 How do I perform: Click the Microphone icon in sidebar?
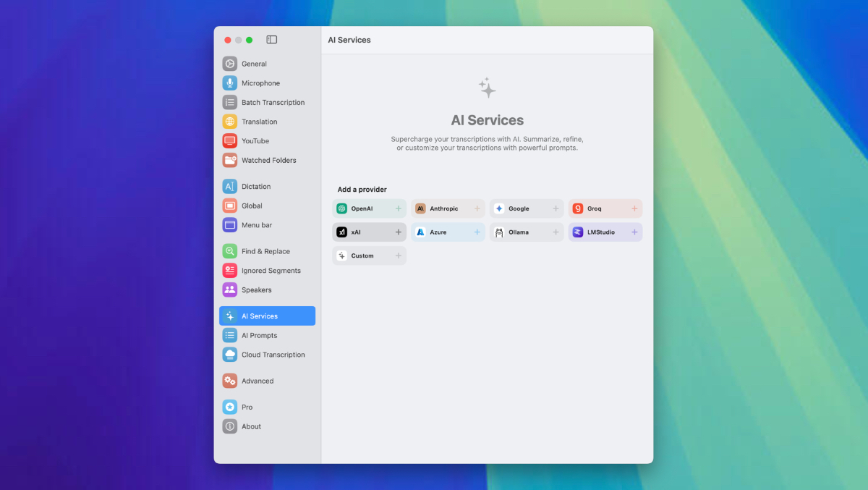pyautogui.click(x=230, y=83)
